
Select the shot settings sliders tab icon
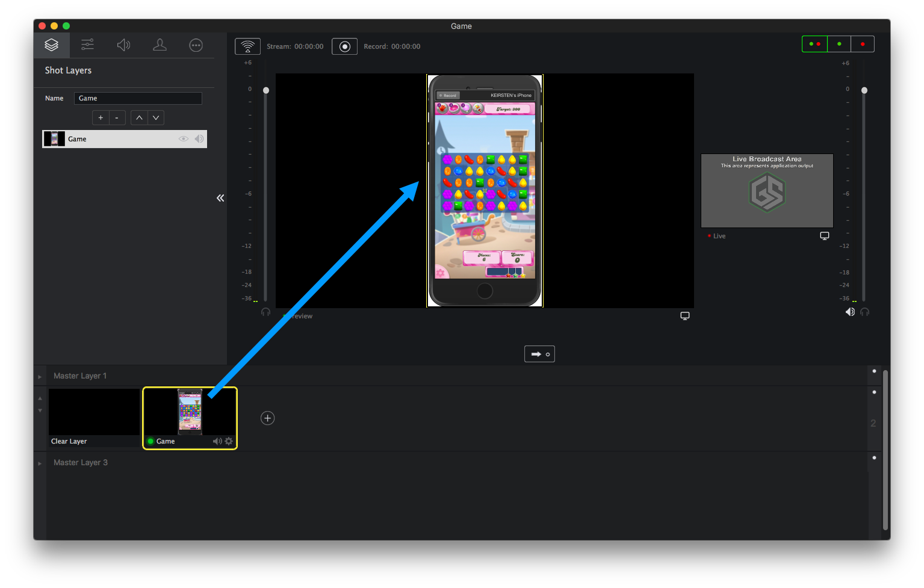point(87,45)
